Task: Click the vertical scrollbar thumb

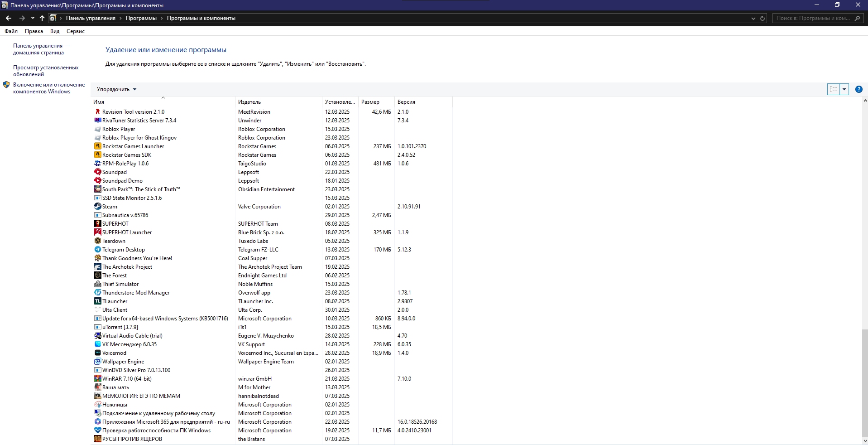Action: tap(865, 382)
